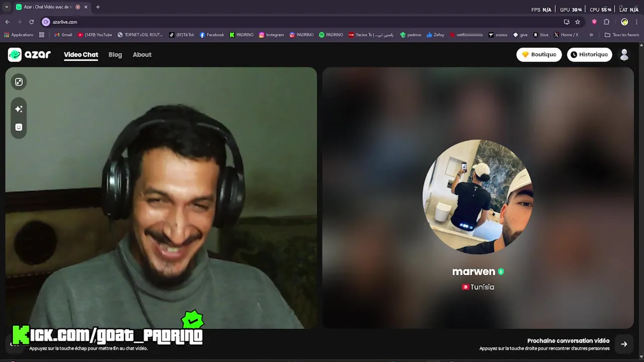Click the local webcam video feed
Image resolution: width=644 pixels, height=362 pixels.
pos(161,198)
